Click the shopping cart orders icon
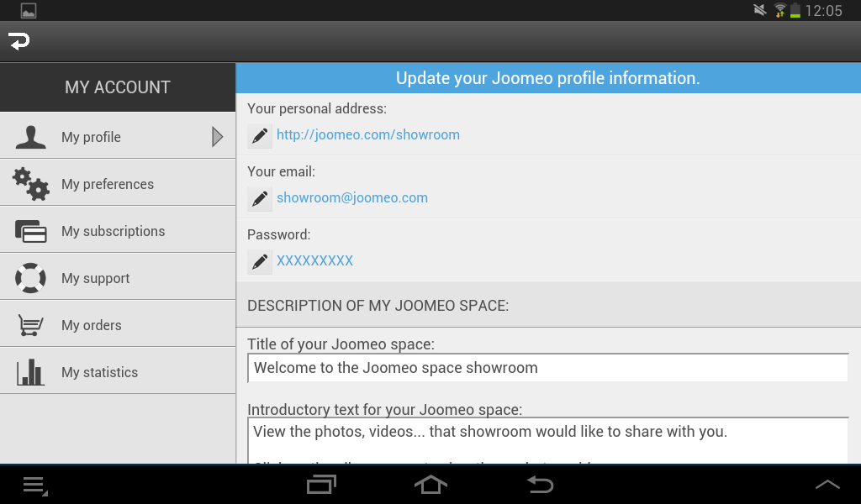Screen dimensions: 861x504 pyautogui.click(x=30, y=325)
